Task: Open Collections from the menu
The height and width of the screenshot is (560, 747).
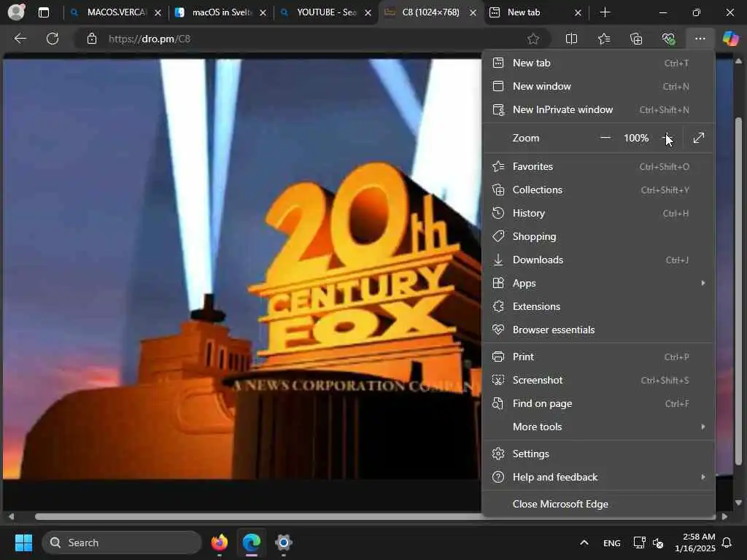Action: click(x=598, y=190)
